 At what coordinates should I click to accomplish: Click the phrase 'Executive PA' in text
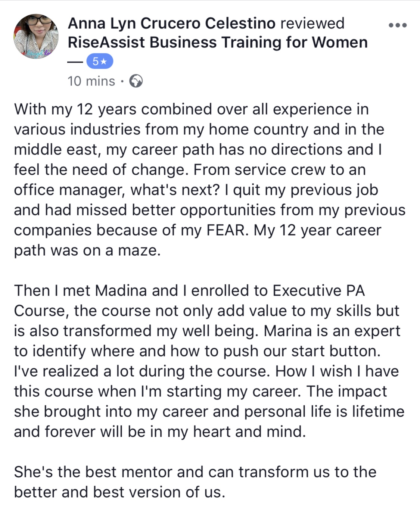click(x=318, y=290)
